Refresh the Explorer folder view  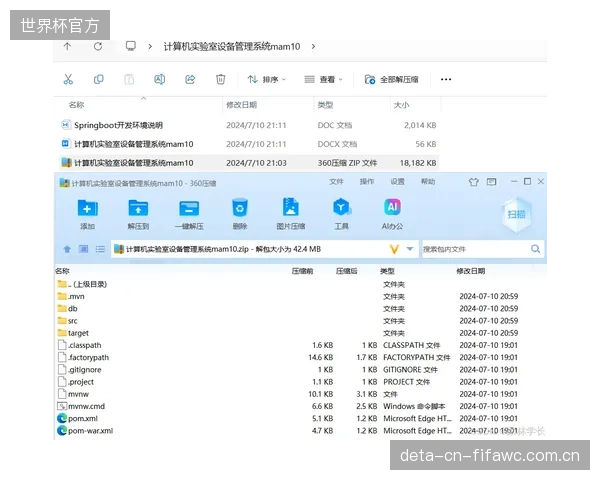(98, 47)
